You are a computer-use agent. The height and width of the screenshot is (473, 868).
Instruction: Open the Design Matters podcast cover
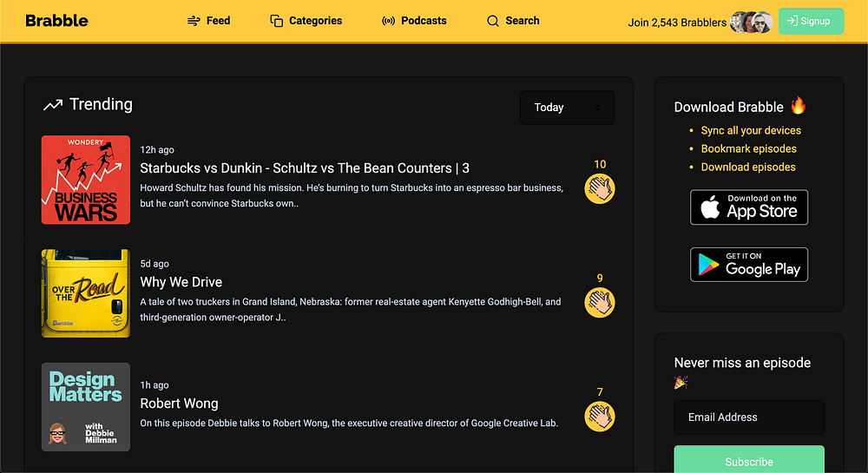86,407
